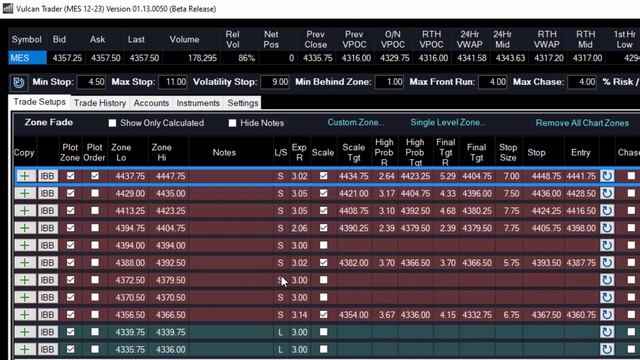Open the Accounts tab
Viewport: 640px width, 360px height.
[151, 103]
